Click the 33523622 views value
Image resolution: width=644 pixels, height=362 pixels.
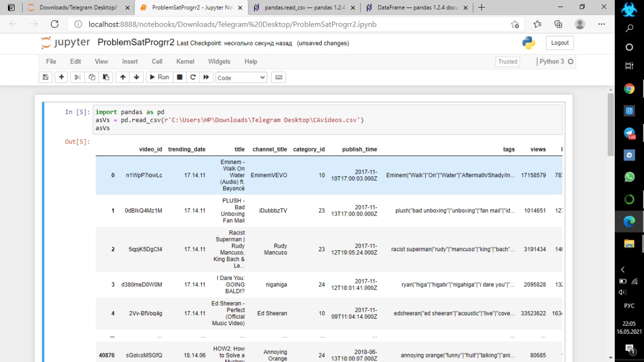tap(533, 313)
